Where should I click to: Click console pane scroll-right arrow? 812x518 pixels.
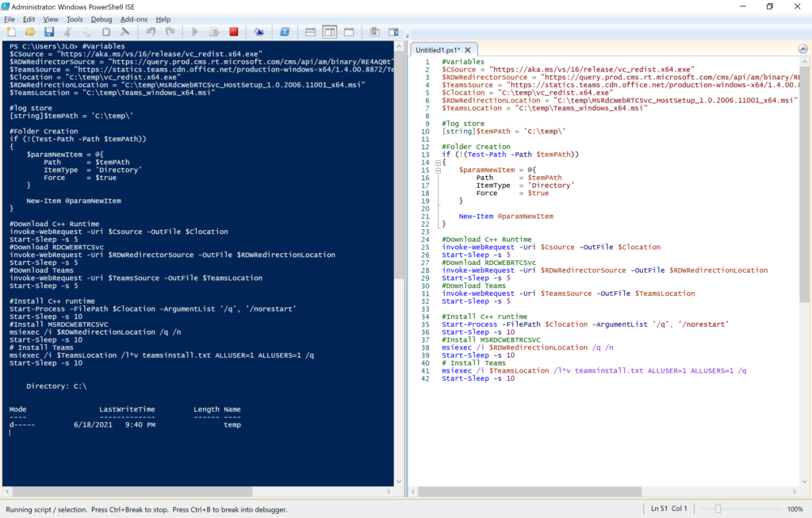[x=389, y=491]
